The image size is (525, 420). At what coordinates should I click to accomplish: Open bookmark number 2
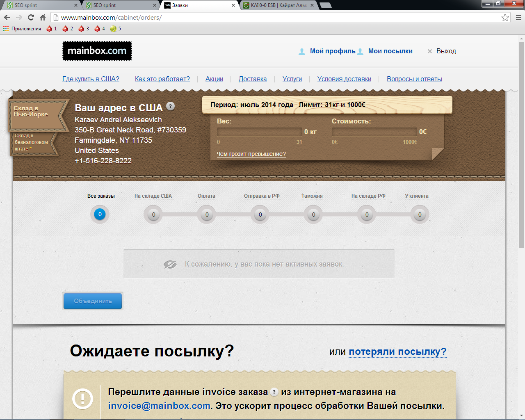click(x=68, y=29)
